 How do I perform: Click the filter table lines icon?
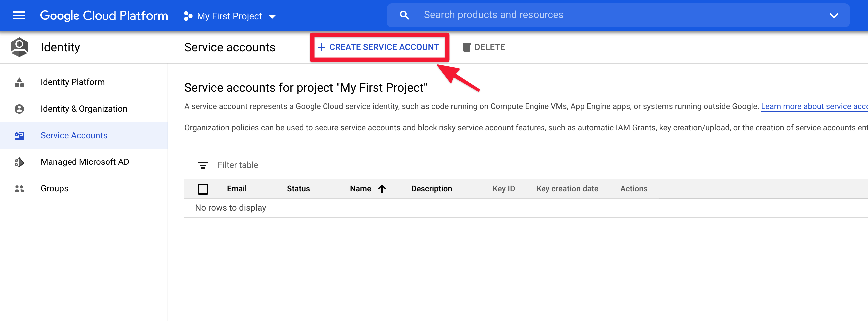click(x=202, y=165)
